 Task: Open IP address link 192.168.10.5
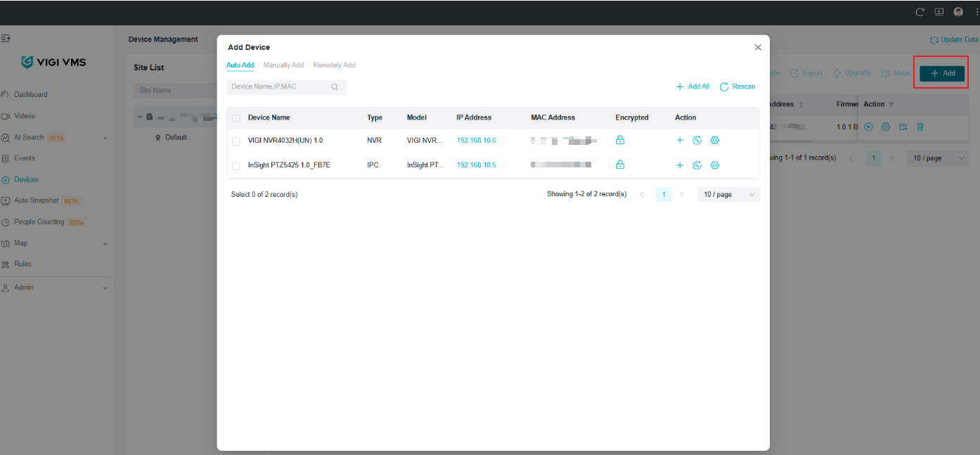pyautogui.click(x=476, y=165)
